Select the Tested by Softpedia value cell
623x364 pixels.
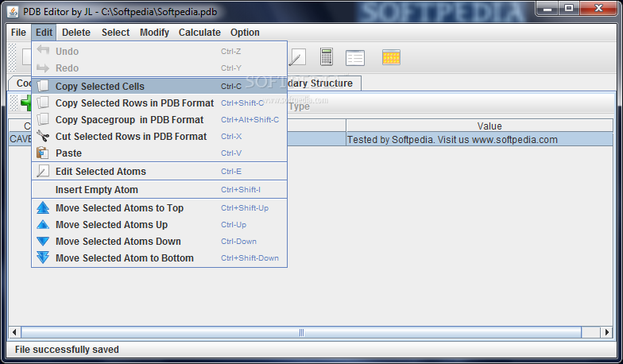[x=480, y=140]
